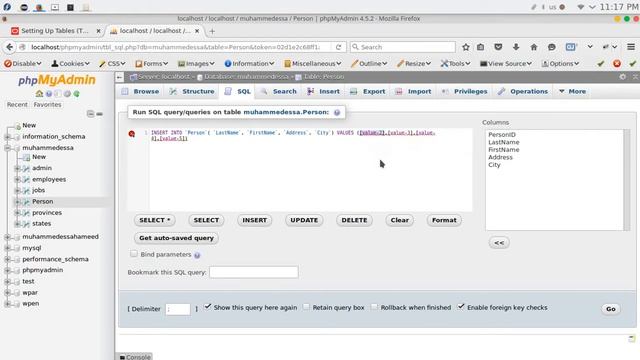This screenshot has height=360, width=640.
Task: Open the Cookies dropdown in developer toolbar
Action: coord(70,64)
